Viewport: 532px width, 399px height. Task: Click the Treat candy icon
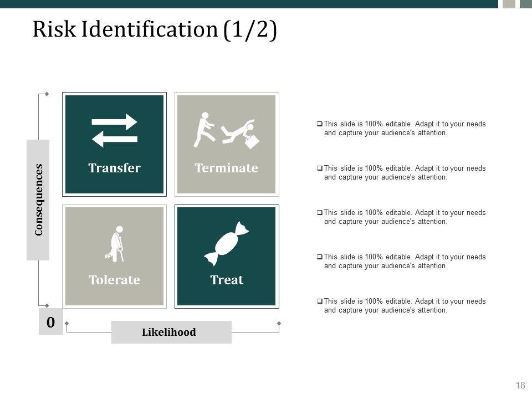click(226, 244)
